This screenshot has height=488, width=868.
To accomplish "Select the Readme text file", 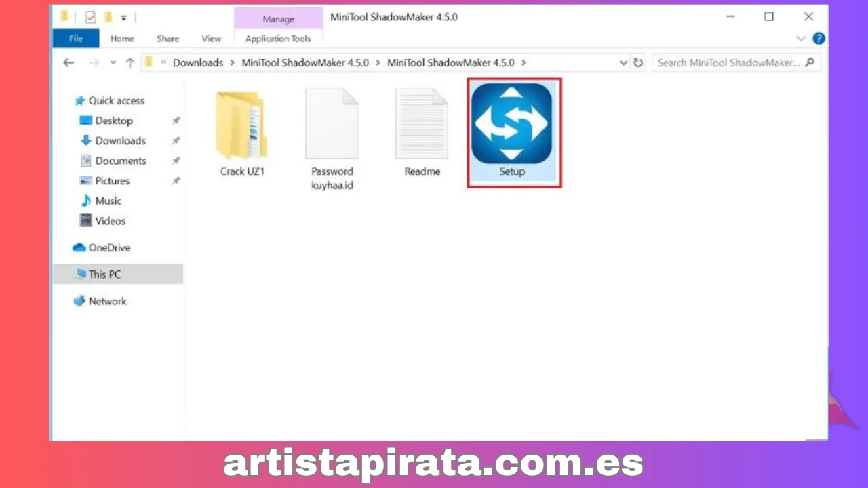I will pyautogui.click(x=422, y=134).
